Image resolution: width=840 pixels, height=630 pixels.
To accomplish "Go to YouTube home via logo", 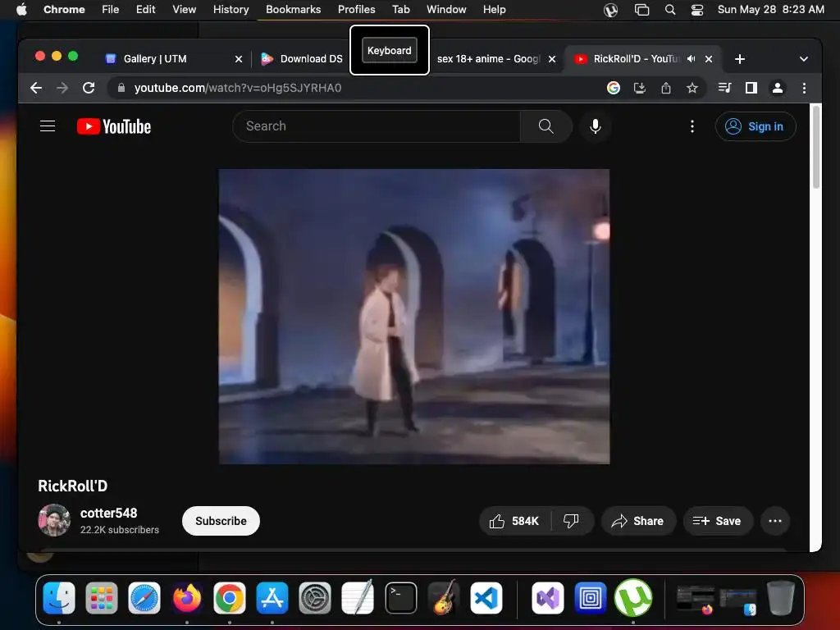I will [114, 126].
